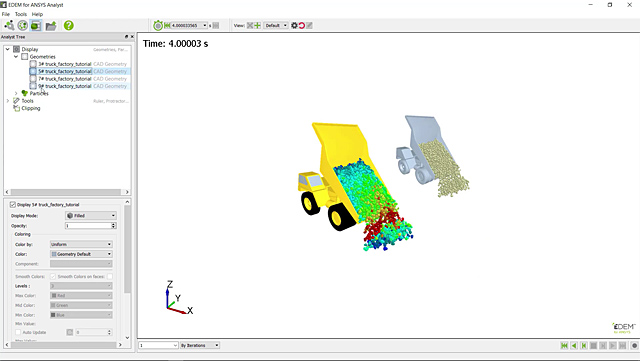This screenshot has width=640, height=361.
Task: Click the record video button
Action: pyautogui.click(x=634, y=345)
